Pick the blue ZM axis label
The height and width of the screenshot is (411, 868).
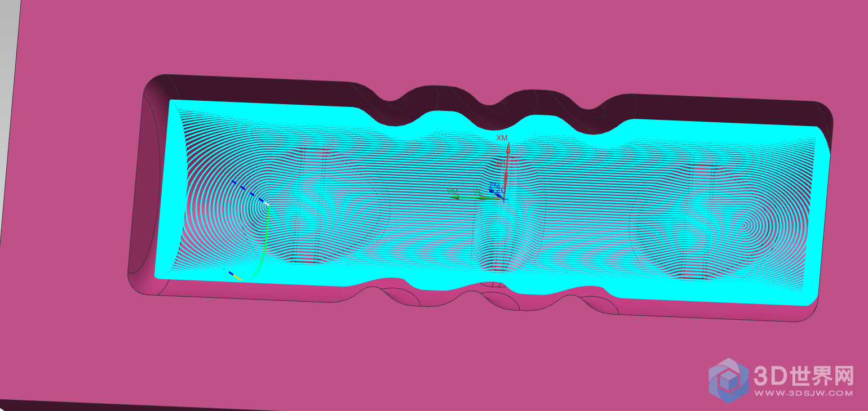pyautogui.click(x=494, y=185)
